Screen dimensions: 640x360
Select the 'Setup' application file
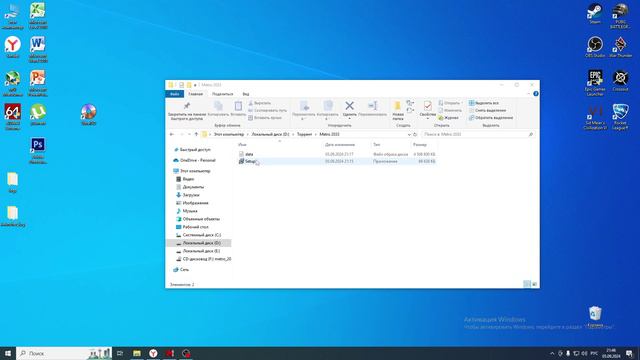pos(250,162)
